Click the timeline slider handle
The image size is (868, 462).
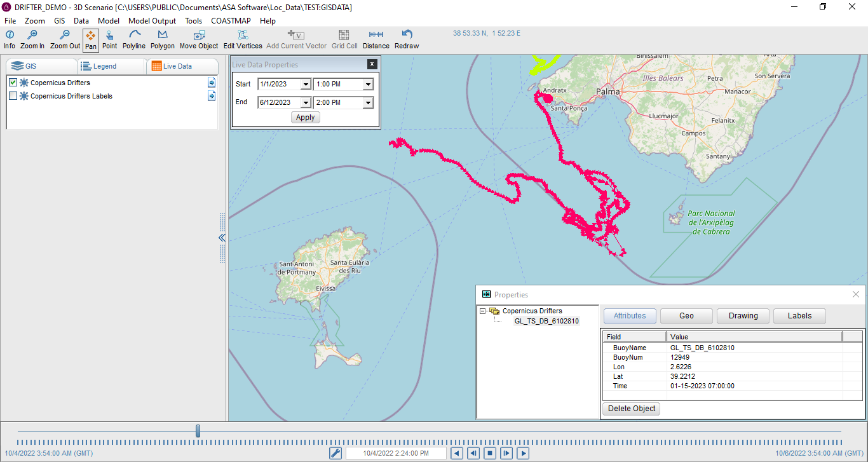198,431
